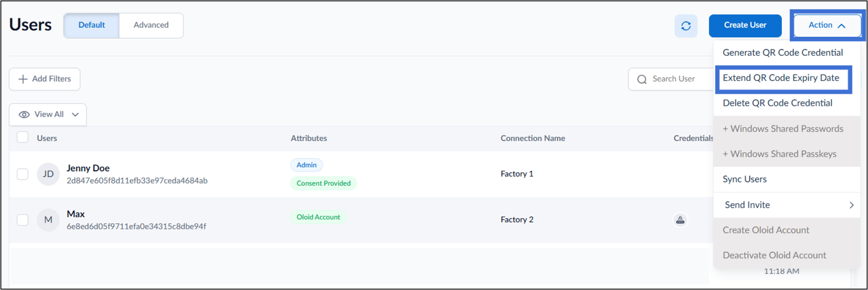Image resolution: width=868 pixels, height=290 pixels.
Task: Click the magnifier icon in Search User
Action: click(x=642, y=79)
